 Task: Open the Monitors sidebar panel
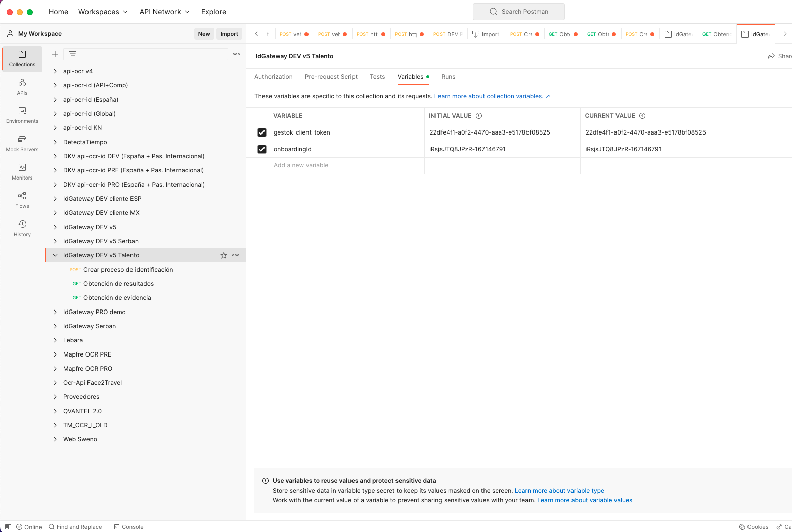(x=22, y=171)
